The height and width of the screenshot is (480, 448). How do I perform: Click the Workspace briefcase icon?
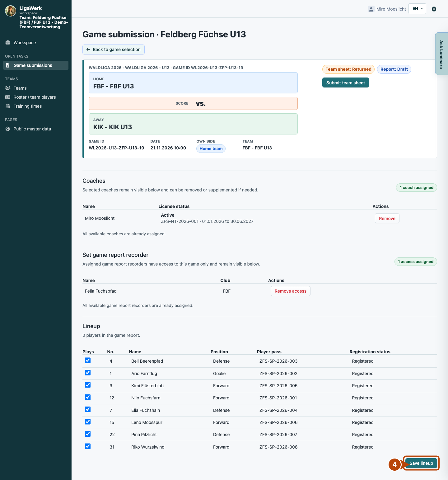point(8,43)
